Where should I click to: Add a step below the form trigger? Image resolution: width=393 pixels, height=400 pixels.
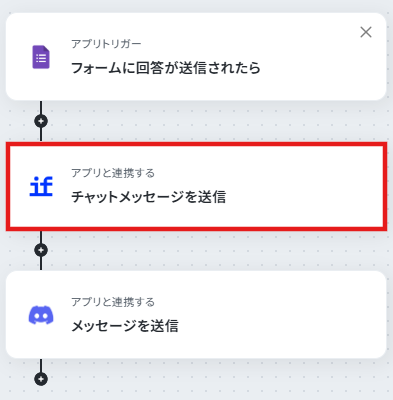(x=41, y=121)
